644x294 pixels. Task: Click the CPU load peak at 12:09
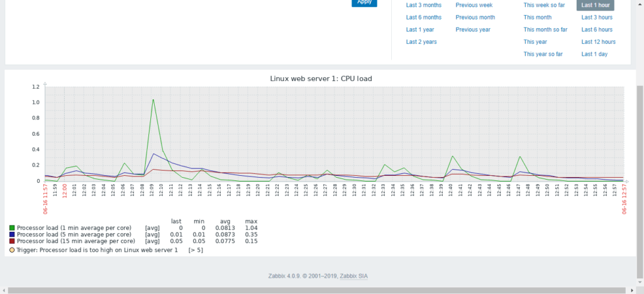(153, 99)
